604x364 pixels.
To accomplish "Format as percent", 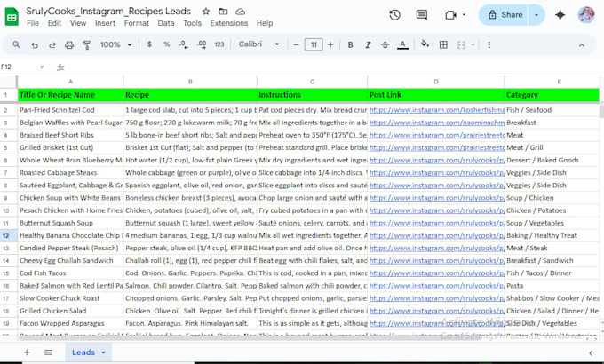I will coord(166,44).
